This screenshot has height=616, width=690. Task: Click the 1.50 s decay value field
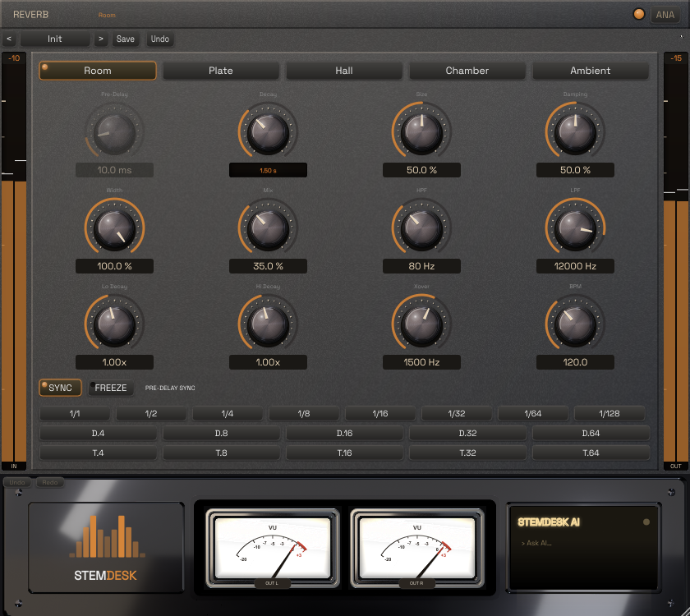(x=268, y=170)
